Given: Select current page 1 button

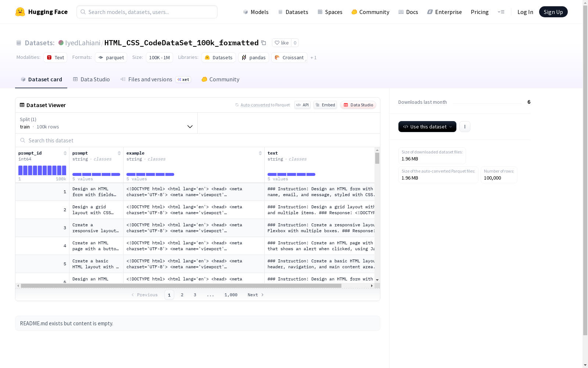Looking at the screenshot, I should [169, 295].
